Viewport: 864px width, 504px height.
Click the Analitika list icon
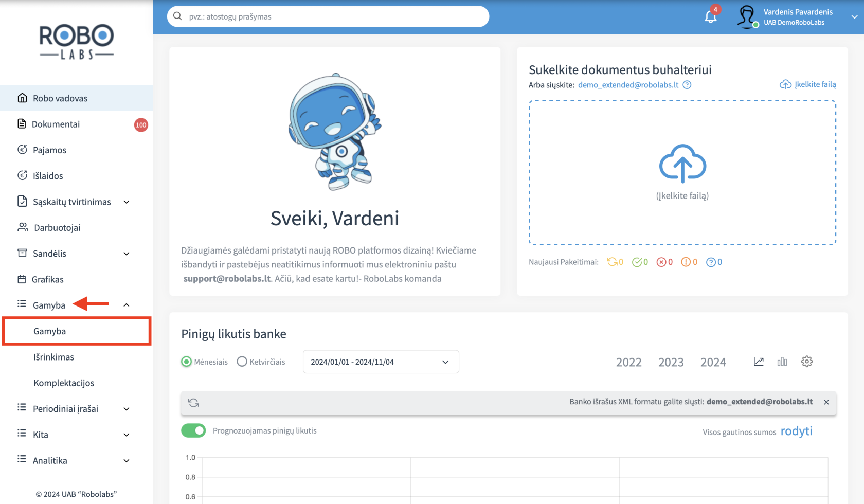(22, 459)
